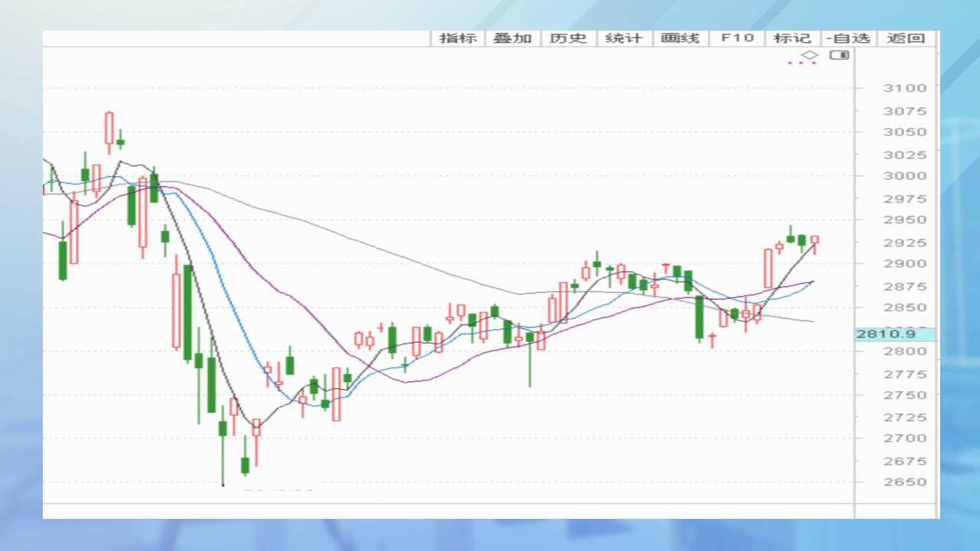Click the 2650 price axis label
The width and height of the screenshot is (980, 551).
(x=904, y=482)
